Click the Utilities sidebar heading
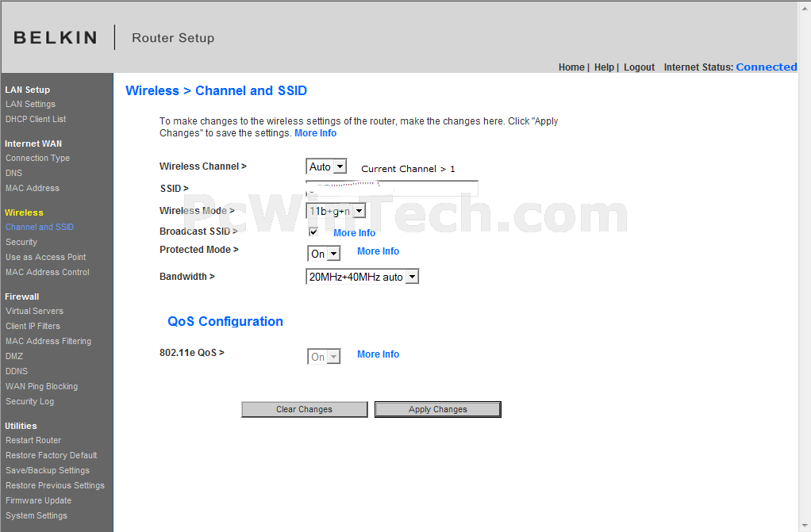 [21, 426]
